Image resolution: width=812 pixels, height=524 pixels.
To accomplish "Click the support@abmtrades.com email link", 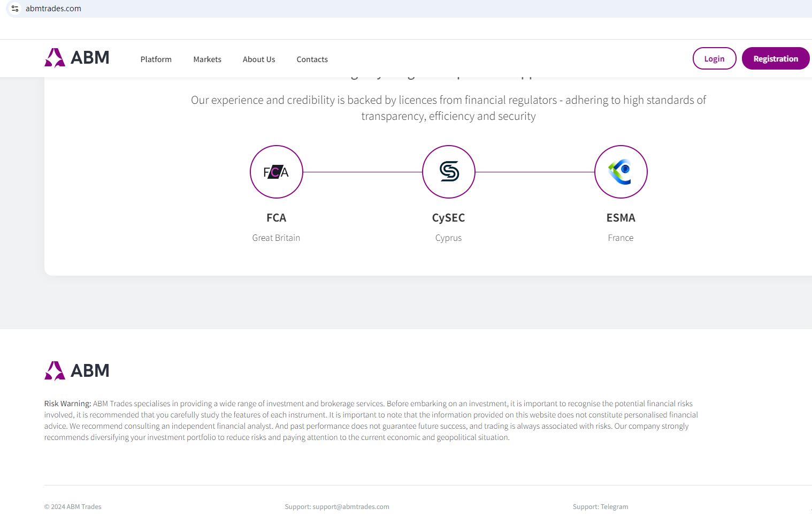I will [x=350, y=507].
